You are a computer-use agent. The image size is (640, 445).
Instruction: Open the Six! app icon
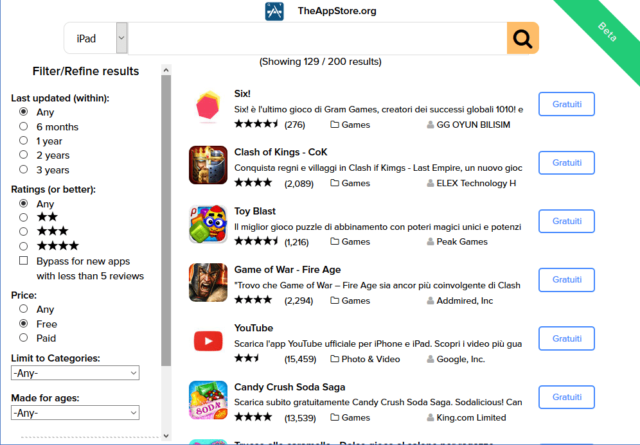click(208, 107)
